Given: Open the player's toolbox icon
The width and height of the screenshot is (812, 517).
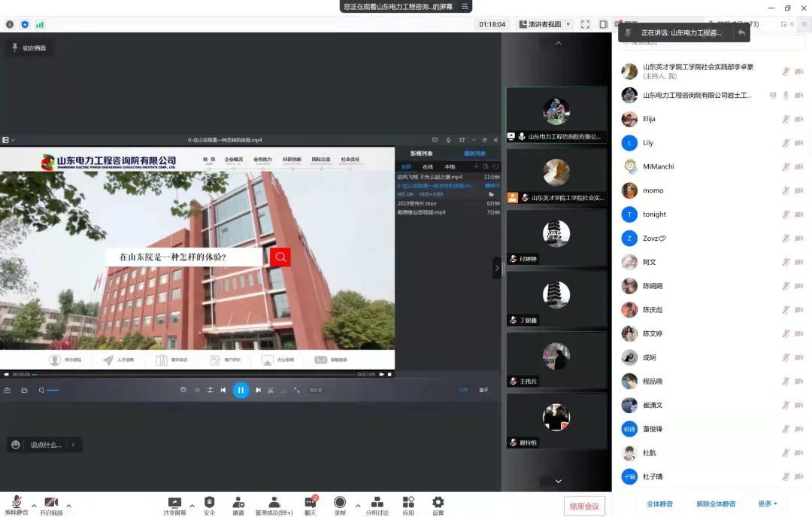Looking at the screenshot, I should (8, 390).
